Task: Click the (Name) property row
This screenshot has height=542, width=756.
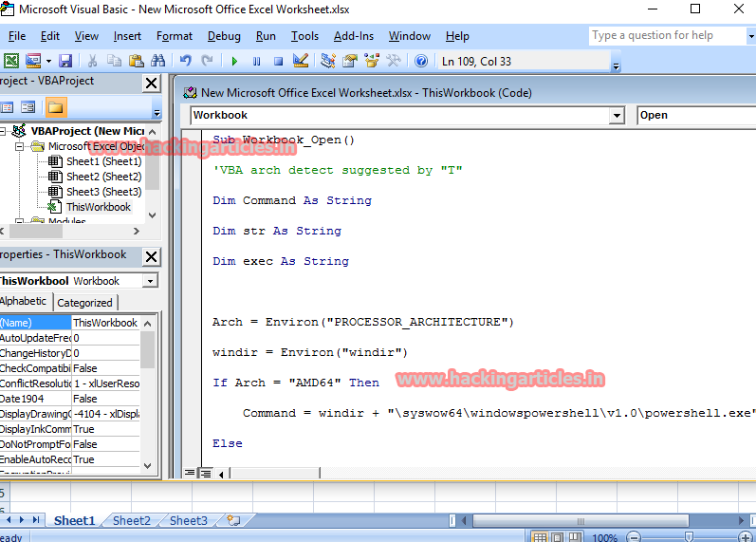Action: pyautogui.click(x=70, y=323)
